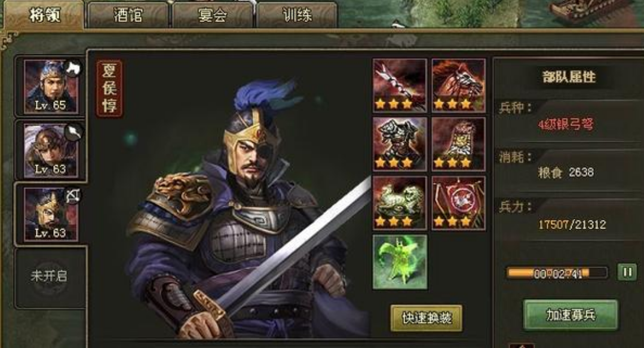644x348 pixels.
Task: Click the 加速募兵 button
Action: point(571,315)
